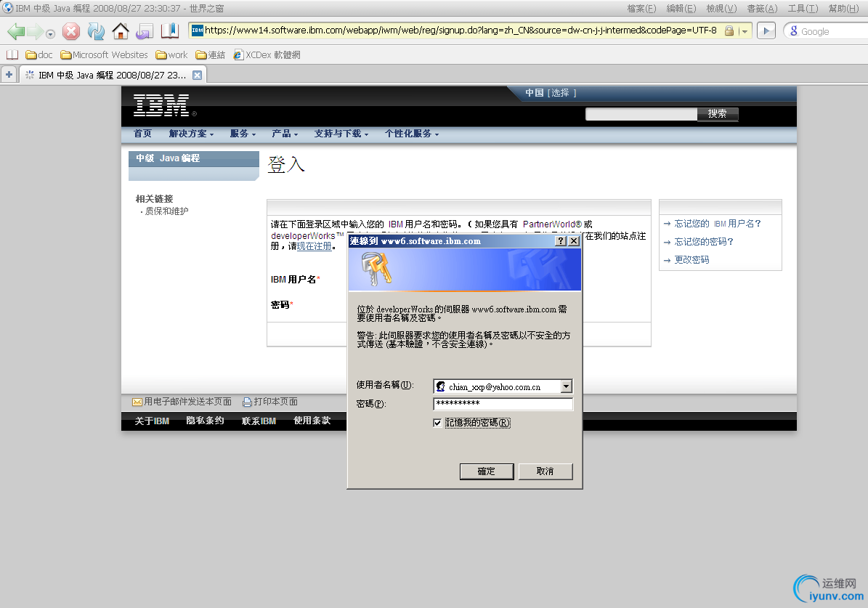868x608 pixels.
Task: Click the SSL padlock icon in address bar
Action: [729, 31]
